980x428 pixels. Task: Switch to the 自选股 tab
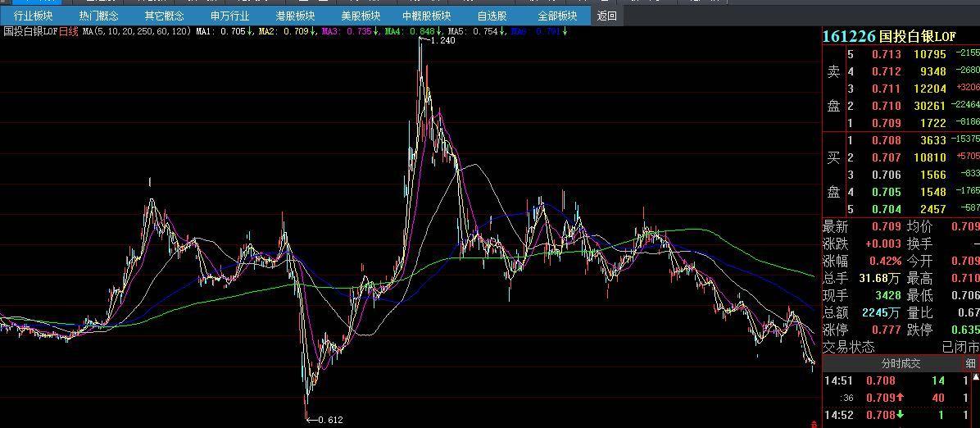[x=492, y=16]
